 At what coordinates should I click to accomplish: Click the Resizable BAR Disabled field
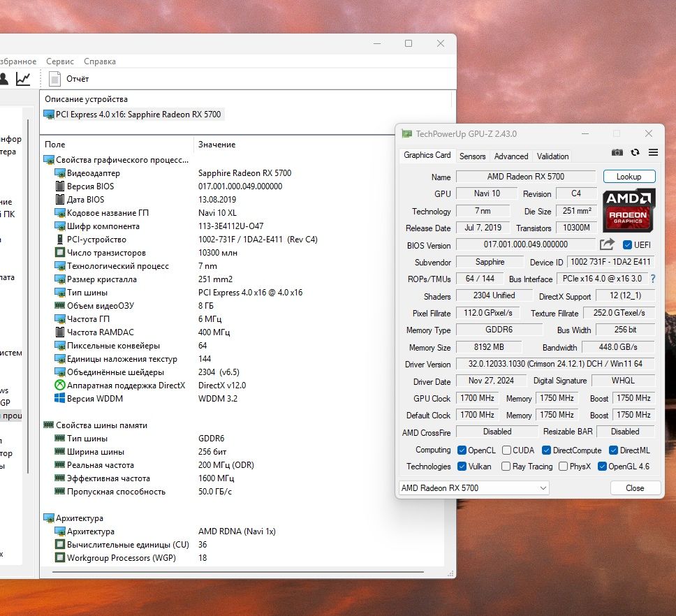pyautogui.click(x=625, y=432)
